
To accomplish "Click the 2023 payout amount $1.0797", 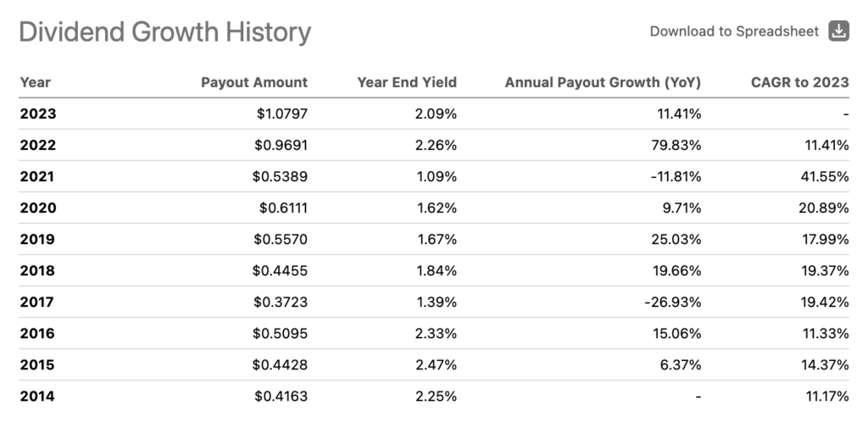I will tap(280, 114).
